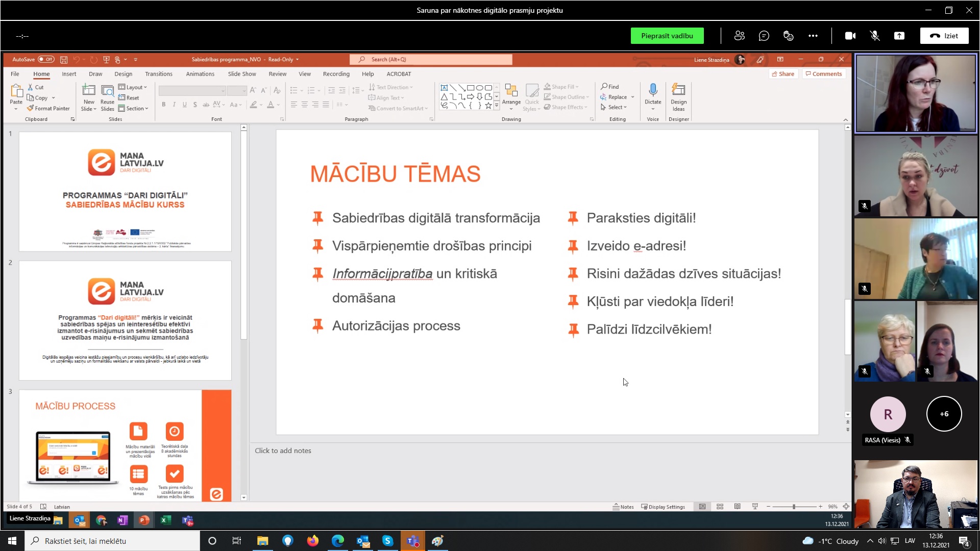The width and height of the screenshot is (980, 551).
Task: Turn off the camera in meeting
Action: pos(850,36)
